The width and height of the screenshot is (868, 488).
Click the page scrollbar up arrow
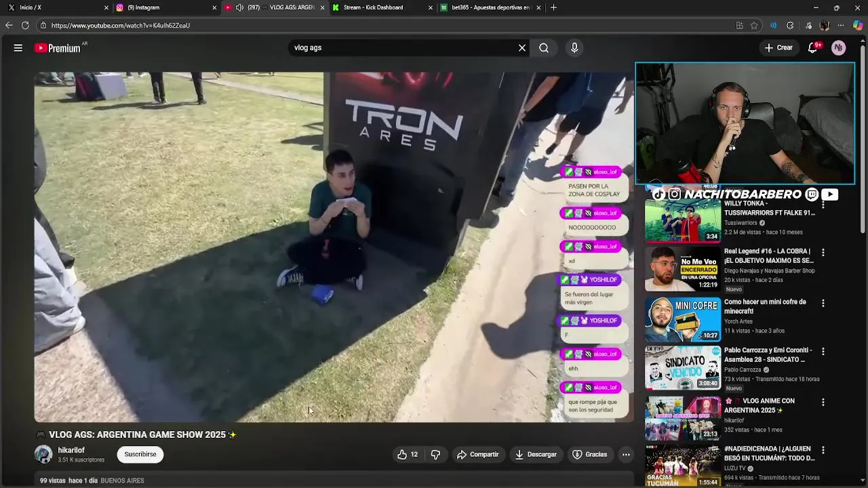864,40
